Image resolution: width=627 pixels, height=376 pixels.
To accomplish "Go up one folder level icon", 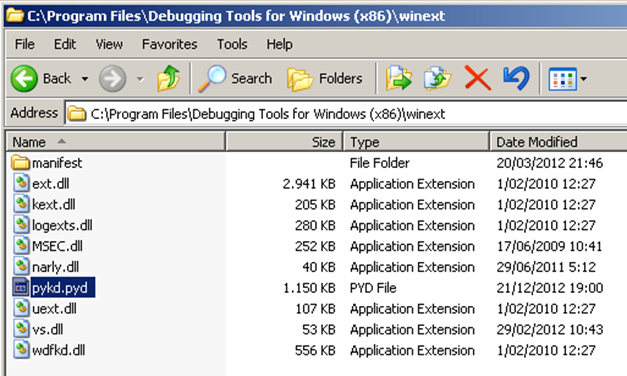I will 168,78.
